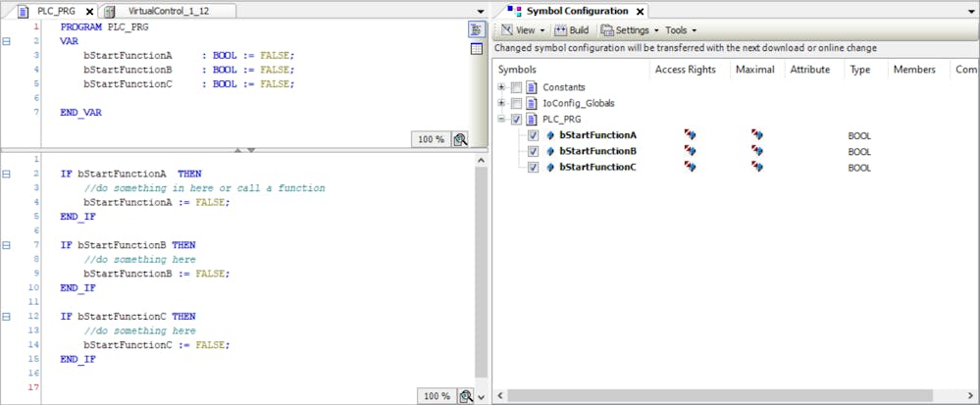Collapse the PLC_PRG tree node
This screenshot has height=405, width=980.
tap(501, 119)
